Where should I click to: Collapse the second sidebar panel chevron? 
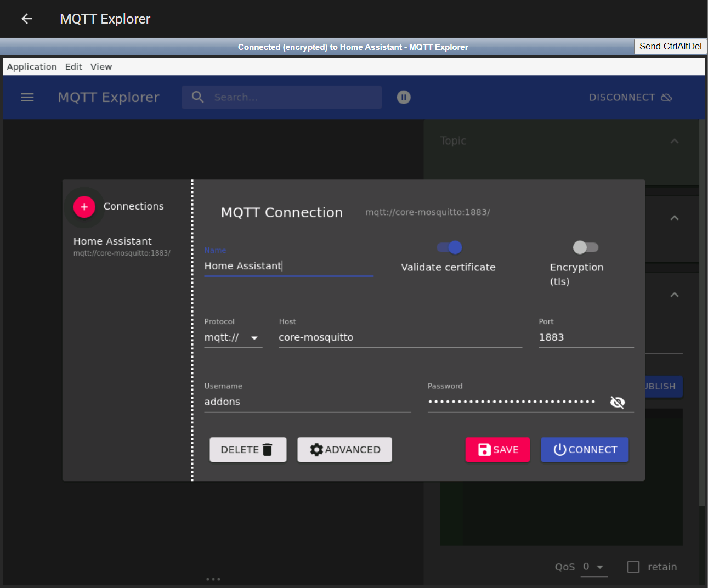click(675, 218)
